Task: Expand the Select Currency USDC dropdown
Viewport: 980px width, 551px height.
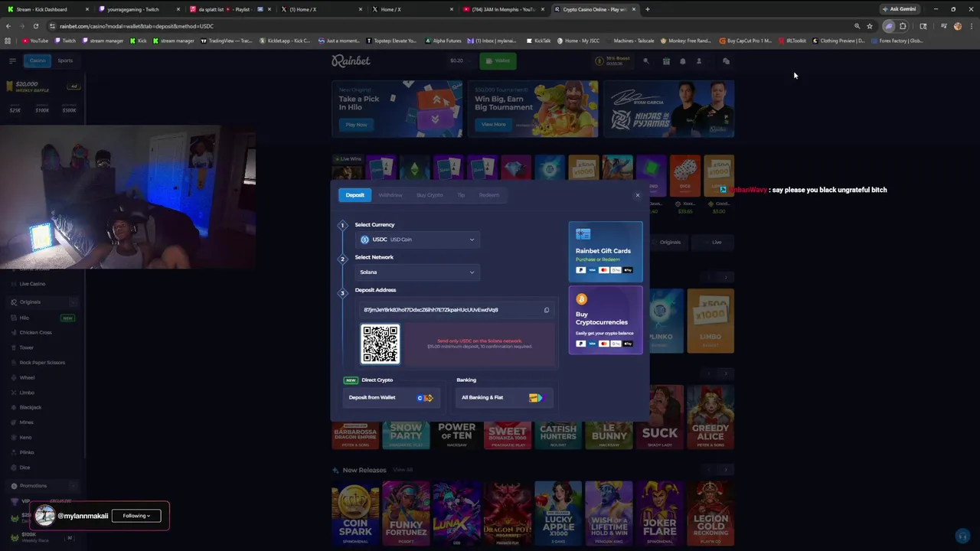Action: point(417,240)
